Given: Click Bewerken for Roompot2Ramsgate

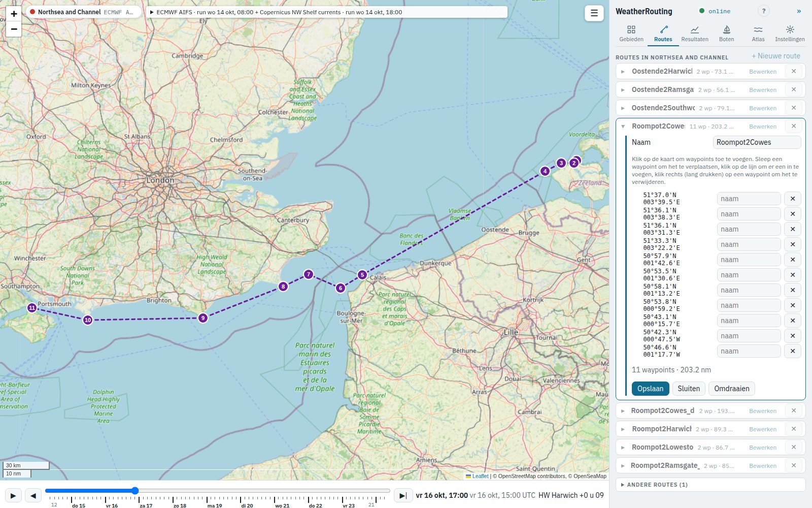Looking at the screenshot, I should point(763,466).
